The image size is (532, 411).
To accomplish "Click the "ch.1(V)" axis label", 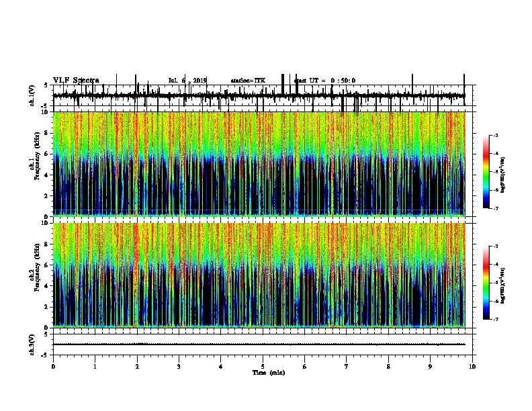I will pos(32,95).
